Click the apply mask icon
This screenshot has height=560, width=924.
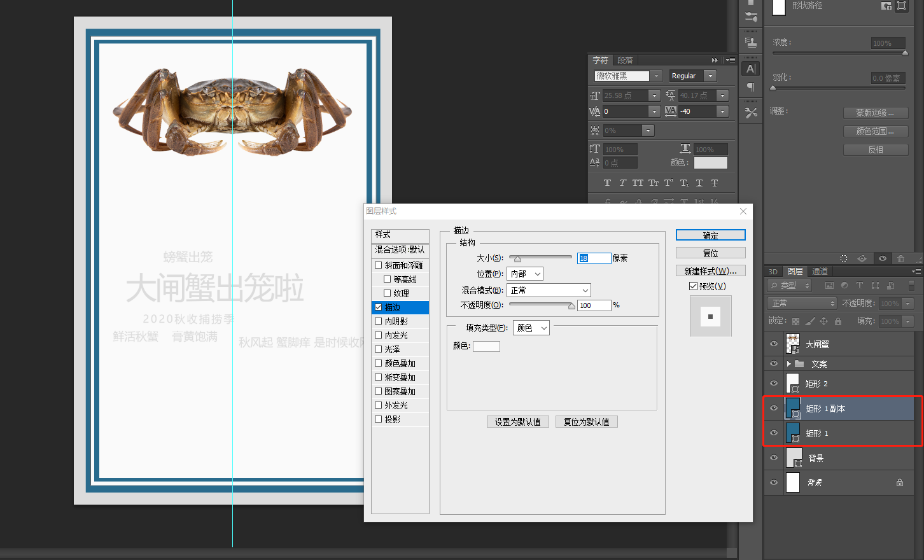[862, 258]
